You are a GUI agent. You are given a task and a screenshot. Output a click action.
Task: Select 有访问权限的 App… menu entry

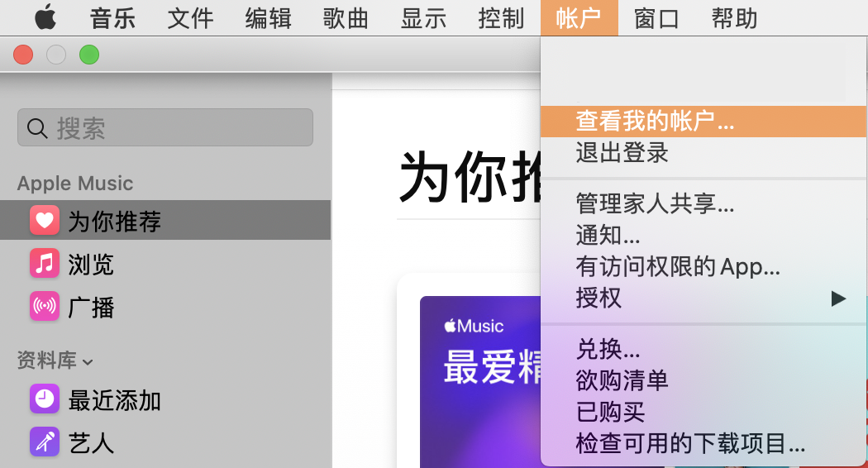pyautogui.click(x=703, y=266)
